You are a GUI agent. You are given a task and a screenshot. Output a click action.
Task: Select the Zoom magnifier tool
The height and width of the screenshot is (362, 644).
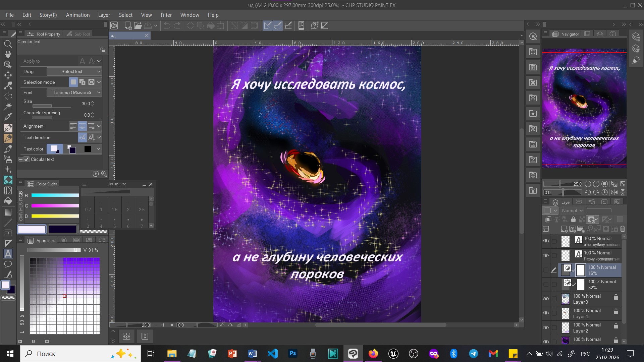8,44
